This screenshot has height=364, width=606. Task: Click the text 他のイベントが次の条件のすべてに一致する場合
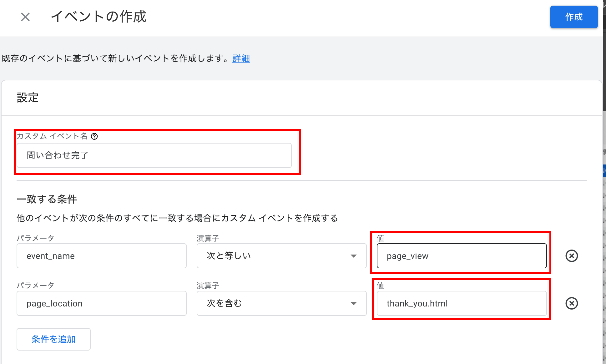[114, 218]
